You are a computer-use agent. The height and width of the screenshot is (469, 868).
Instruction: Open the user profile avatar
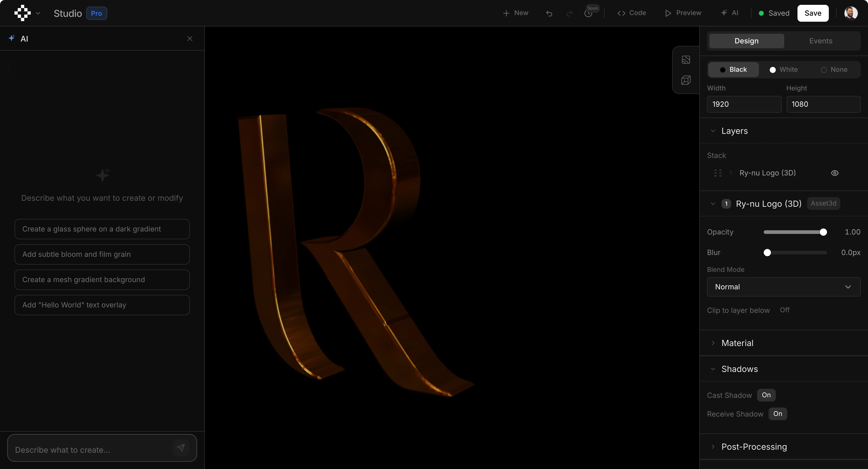[851, 13]
